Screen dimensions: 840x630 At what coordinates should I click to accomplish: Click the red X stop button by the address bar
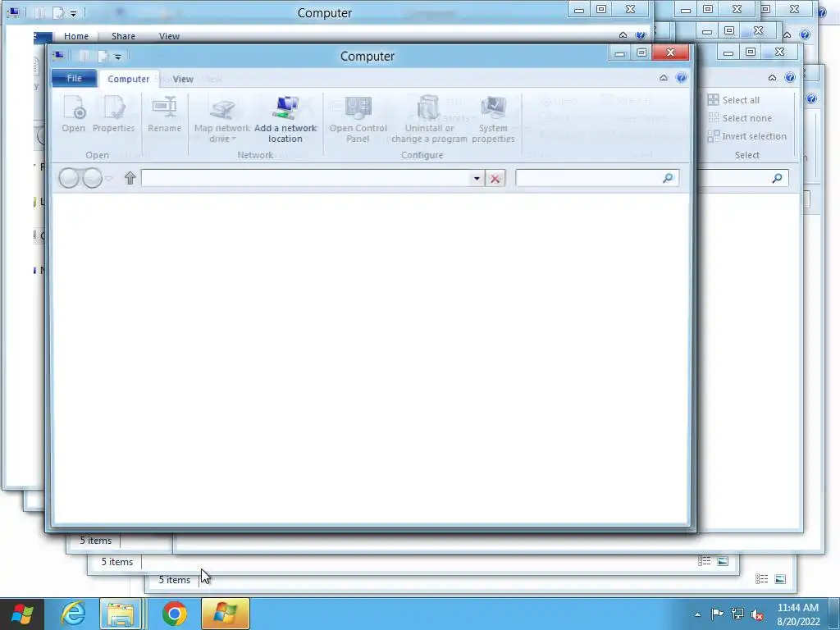(495, 178)
